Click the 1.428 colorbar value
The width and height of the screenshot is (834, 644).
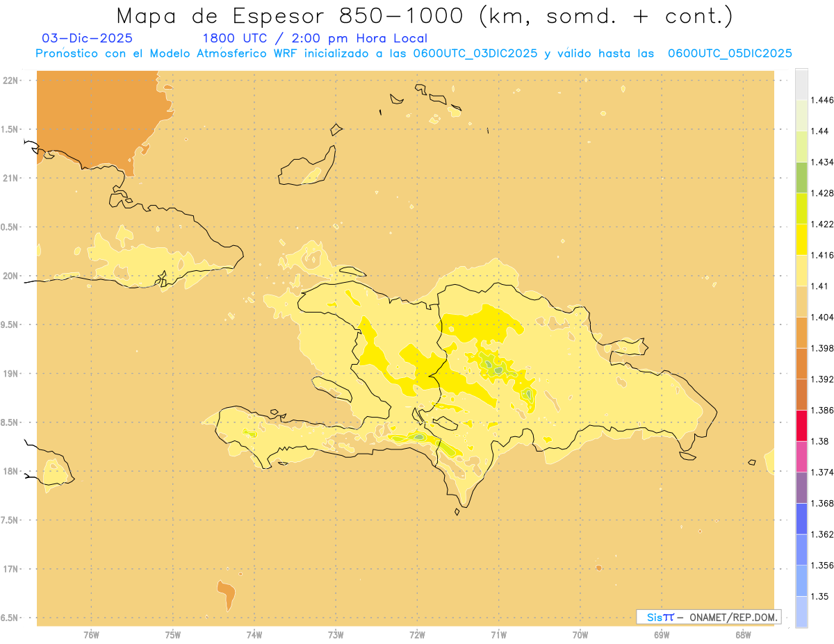[x=823, y=192]
